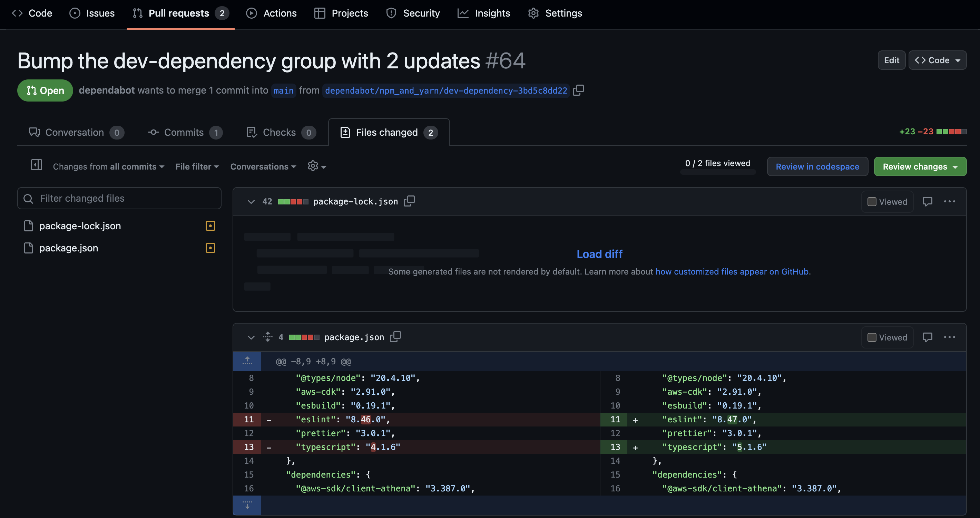Comment on package.json file
Image resolution: width=980 pixels, height=518 pixels.
click(x=928, y=337)
